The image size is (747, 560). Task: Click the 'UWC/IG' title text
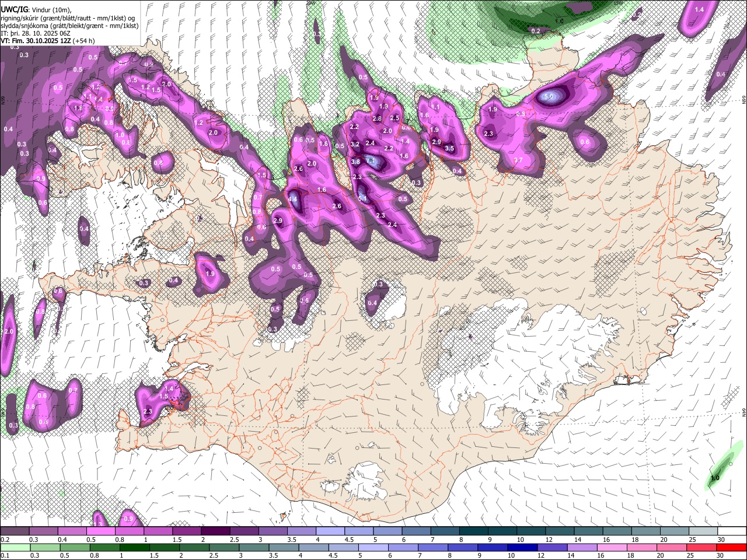point(13,10)
